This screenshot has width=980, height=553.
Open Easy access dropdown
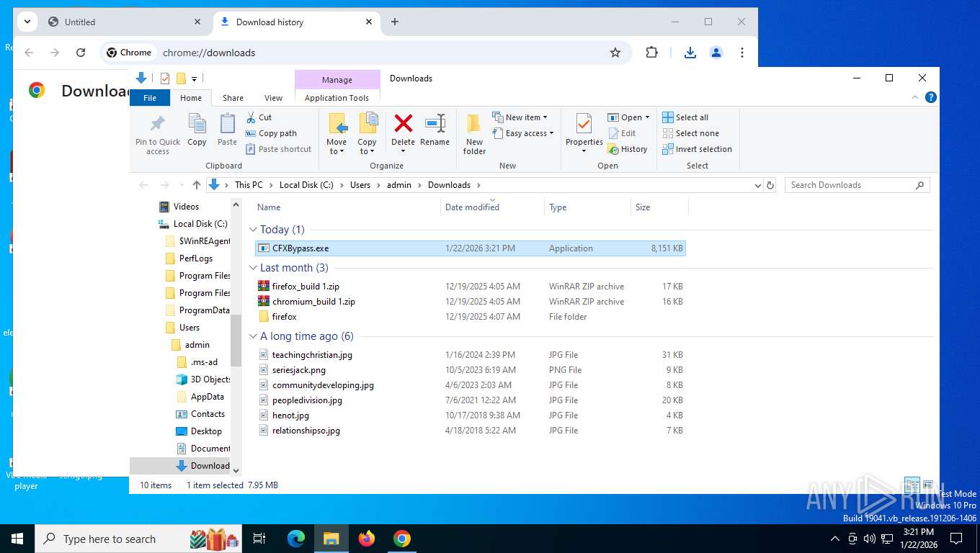pyautogui.click(x=523, y=133)
